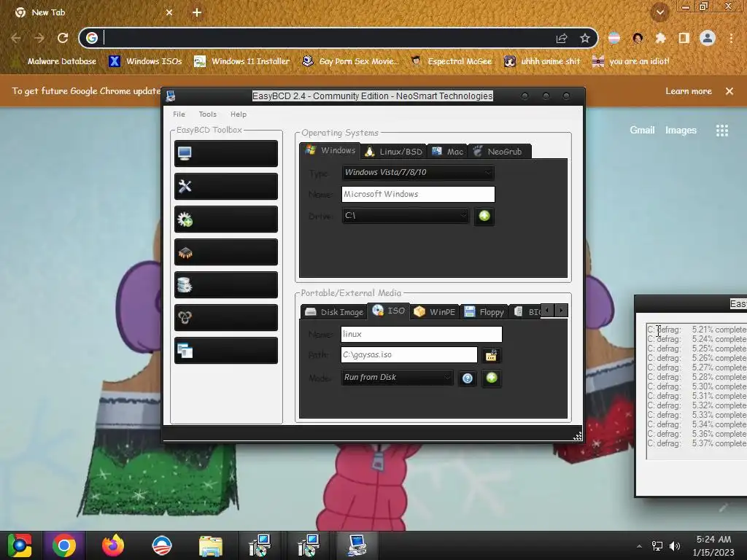Image resolution: width=747 pixels, height=560 pixels.
Task: Open Useful Utilities toolbox button with windows icon
Action: point(226,351)
